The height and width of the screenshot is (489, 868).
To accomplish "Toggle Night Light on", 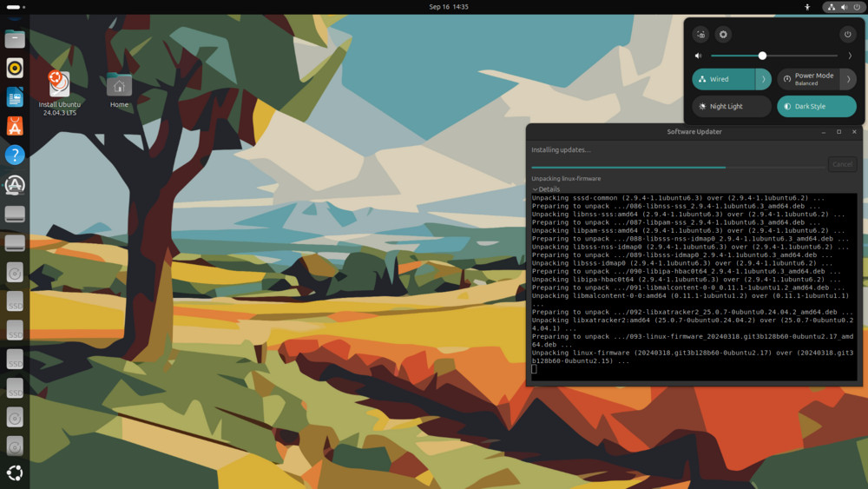I will pos(731,106).
